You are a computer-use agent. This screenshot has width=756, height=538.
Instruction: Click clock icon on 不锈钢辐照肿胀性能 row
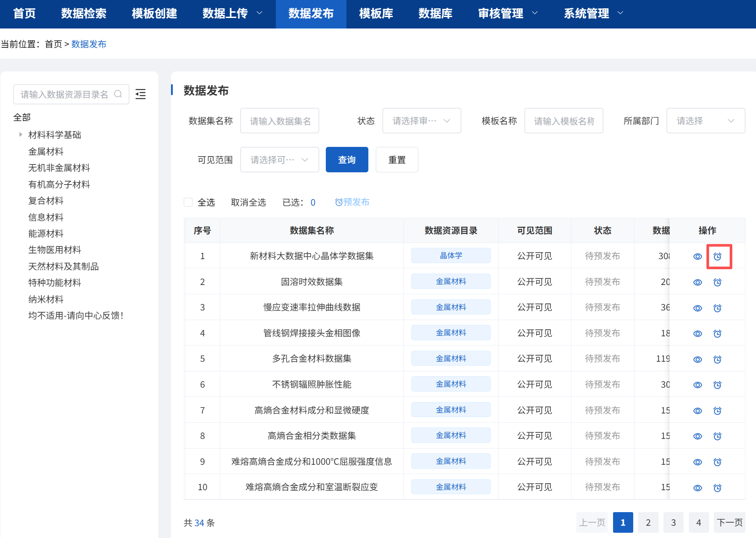[718, 385]
